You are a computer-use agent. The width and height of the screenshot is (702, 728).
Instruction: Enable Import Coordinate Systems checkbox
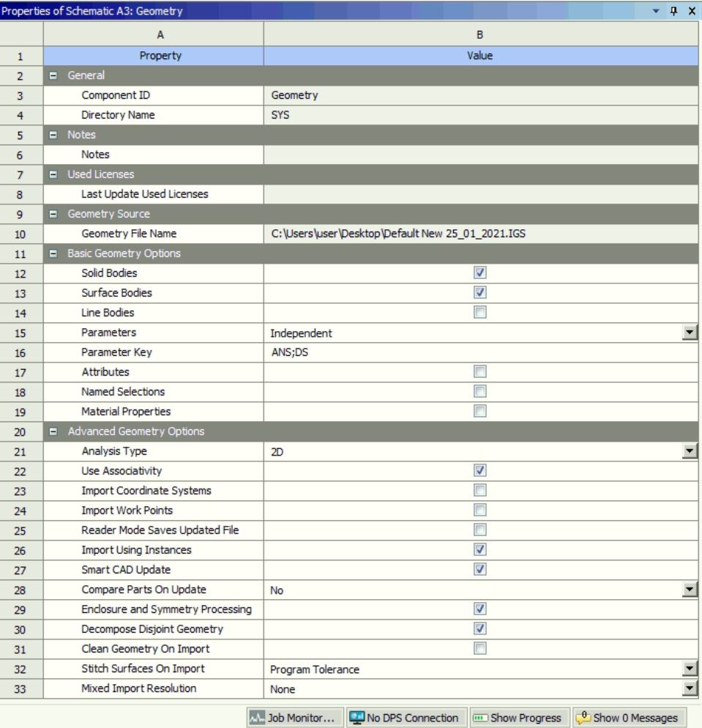pos(479,490)
